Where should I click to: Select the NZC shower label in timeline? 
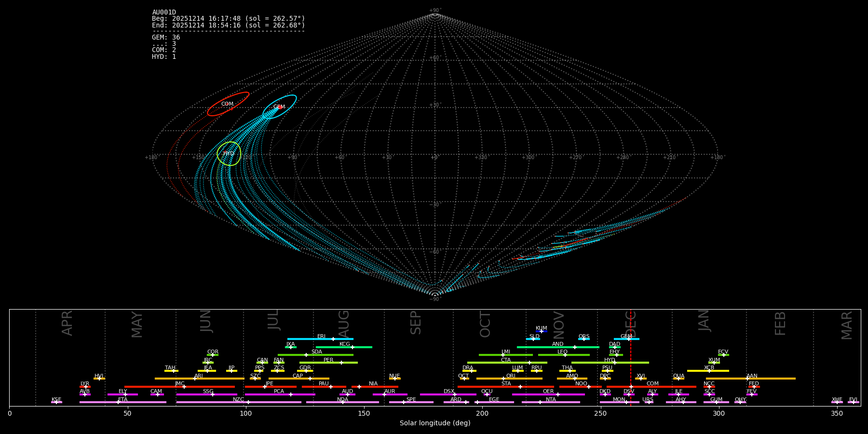(x=238, y=400)
